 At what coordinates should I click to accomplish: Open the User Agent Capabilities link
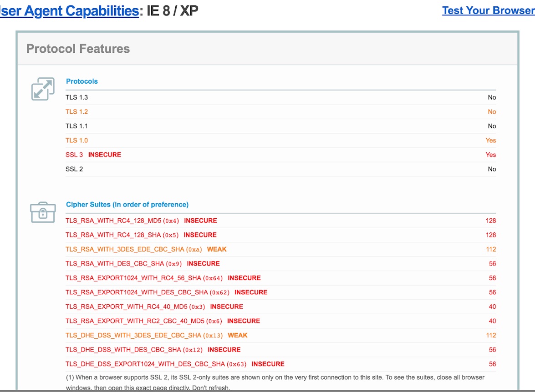click(69, 11)
